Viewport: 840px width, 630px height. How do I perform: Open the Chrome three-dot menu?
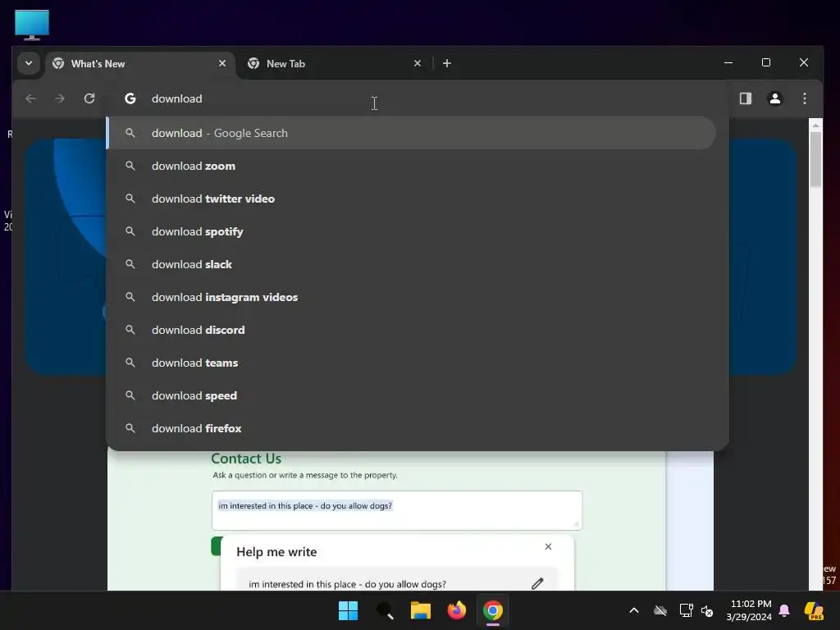click(804, 98)
